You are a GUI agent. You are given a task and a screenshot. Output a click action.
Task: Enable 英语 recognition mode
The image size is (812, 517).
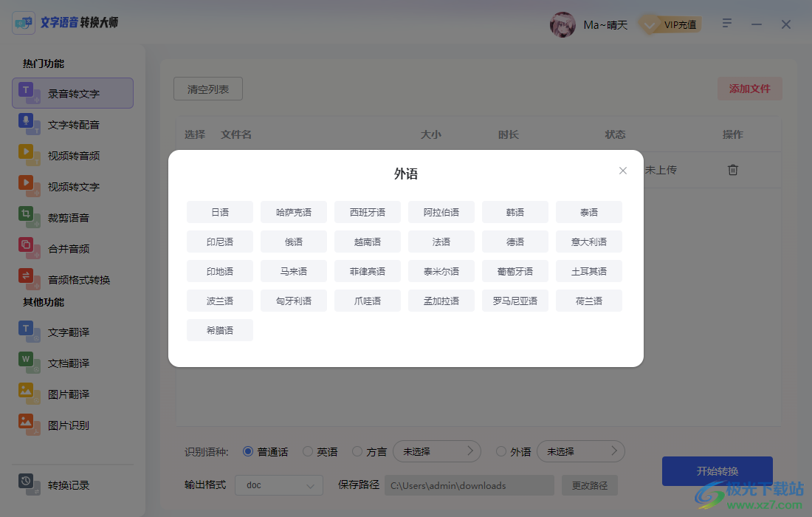tap(309, 451)
